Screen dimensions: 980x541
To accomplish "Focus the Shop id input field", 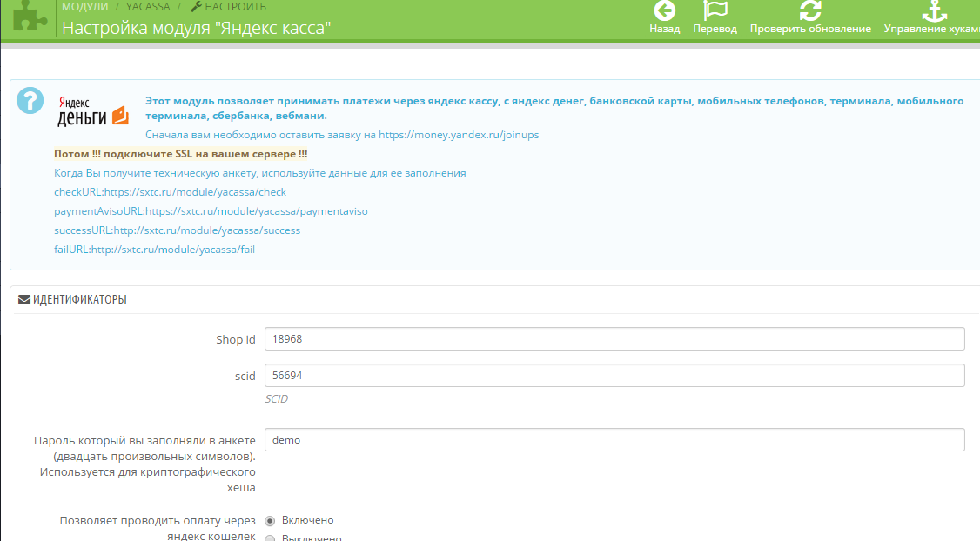I will point(614,338).
